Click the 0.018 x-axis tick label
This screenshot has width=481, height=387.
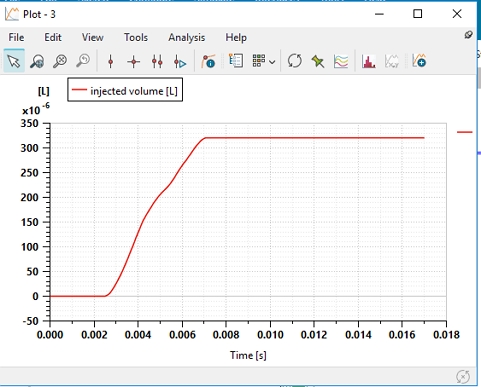[x=446, y=335]
